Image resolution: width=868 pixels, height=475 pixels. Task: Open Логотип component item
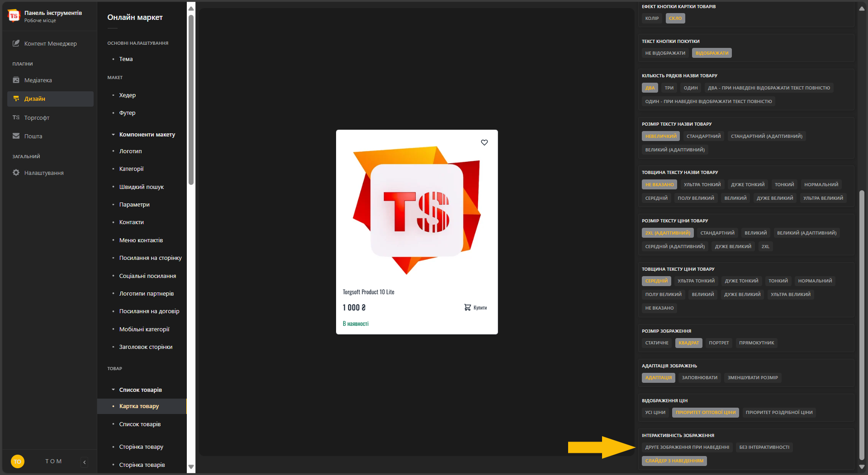pyautogui.click(x=130, y=151)
